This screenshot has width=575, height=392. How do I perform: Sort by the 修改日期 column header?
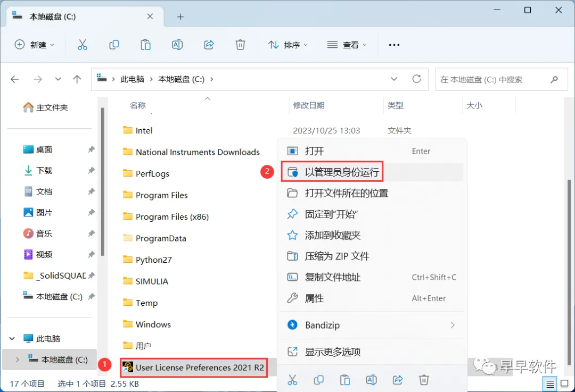309,105
